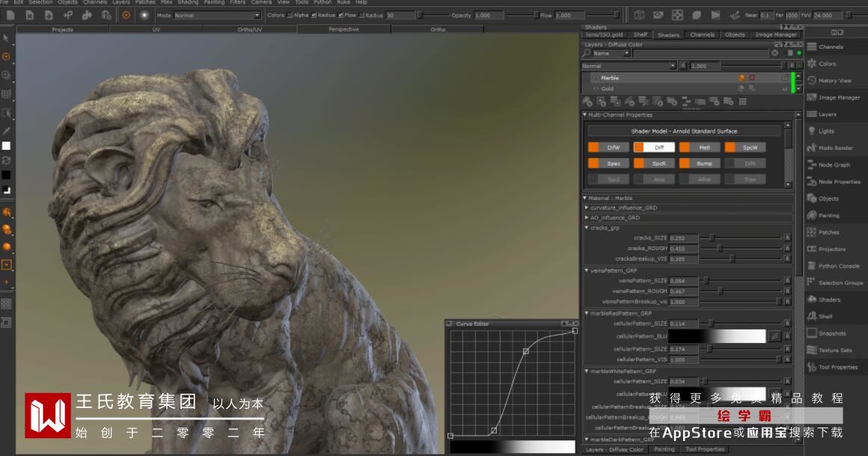Open the Node Graph palette
Screen dimensions: 868x456
pos(834,165)
